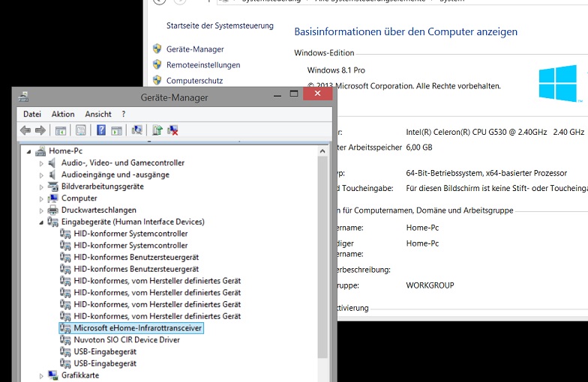
Task: Open Startseite der Systemsteuerung link
Action: click(x=220, y=25)
